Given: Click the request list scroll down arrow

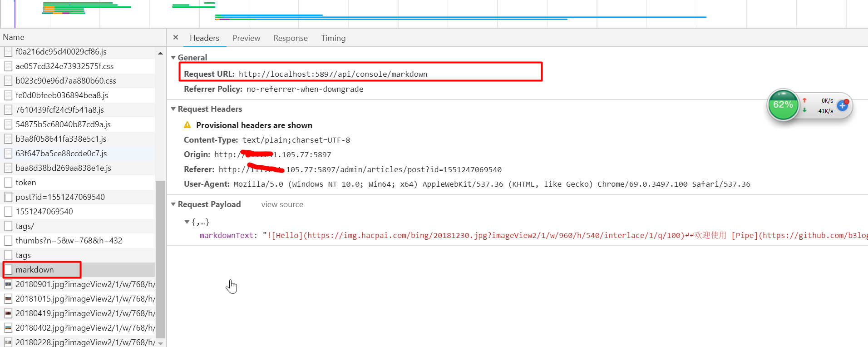Looking at the screenshot, I should (x=160, y=343).
